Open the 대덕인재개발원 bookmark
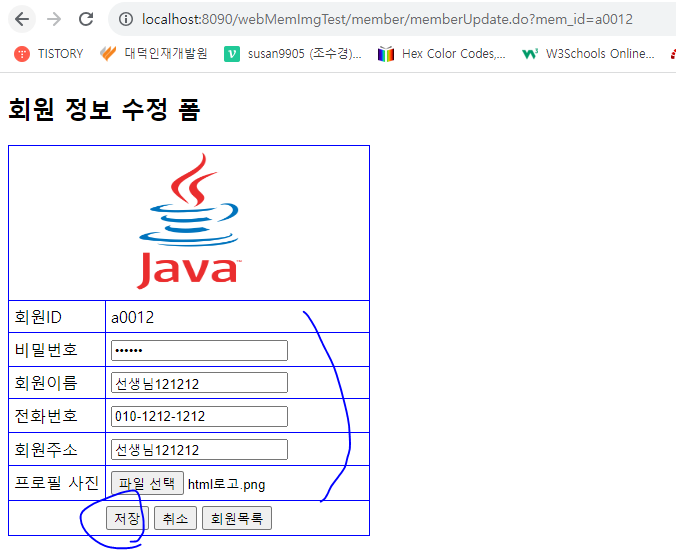This screenshot has height=555, width=676. 154,53
